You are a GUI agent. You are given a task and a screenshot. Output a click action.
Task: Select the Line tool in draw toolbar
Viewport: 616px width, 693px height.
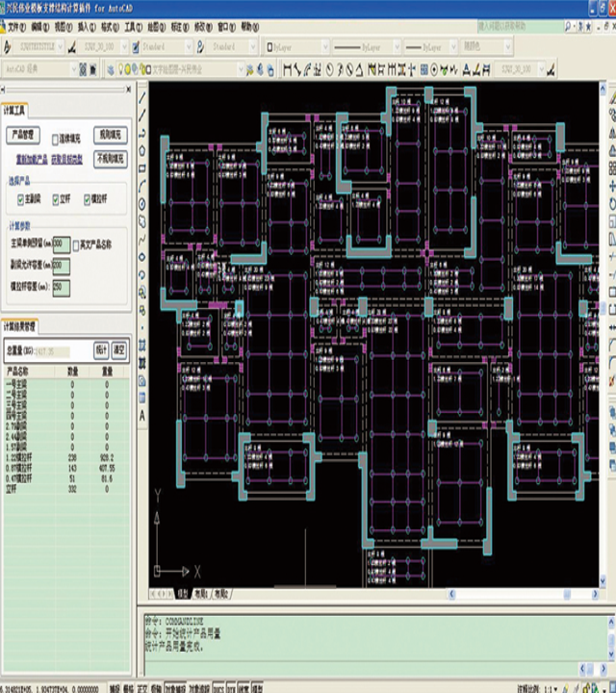point(142,100)
